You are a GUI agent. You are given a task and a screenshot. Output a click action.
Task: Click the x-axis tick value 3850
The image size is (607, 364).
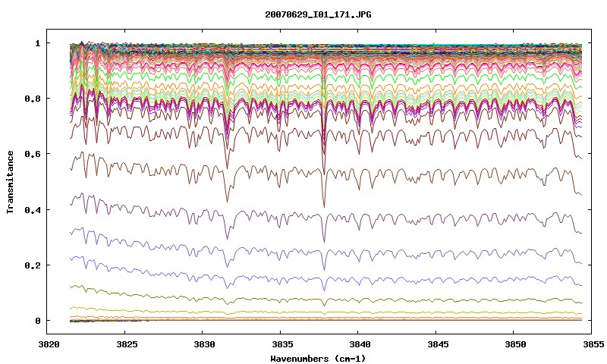516,344
